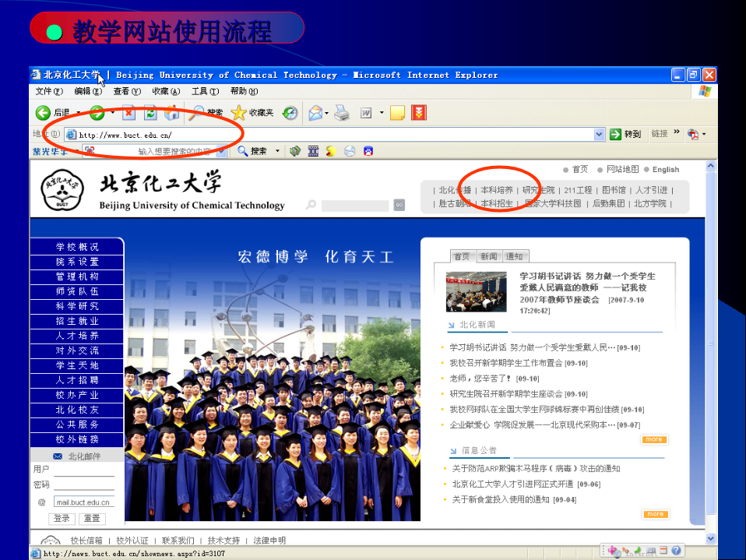Image resolution: width=746 pixels, height=560 pixels.
Task: Open the Forward button history dropdown arrow
Action: pos(113,113)
